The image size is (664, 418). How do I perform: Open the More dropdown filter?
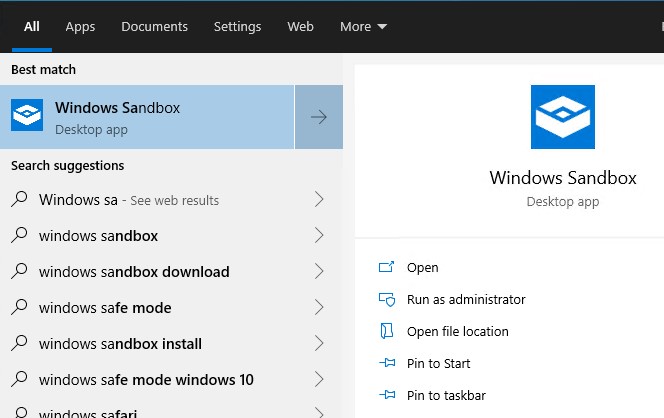click(x=363, y=27)
